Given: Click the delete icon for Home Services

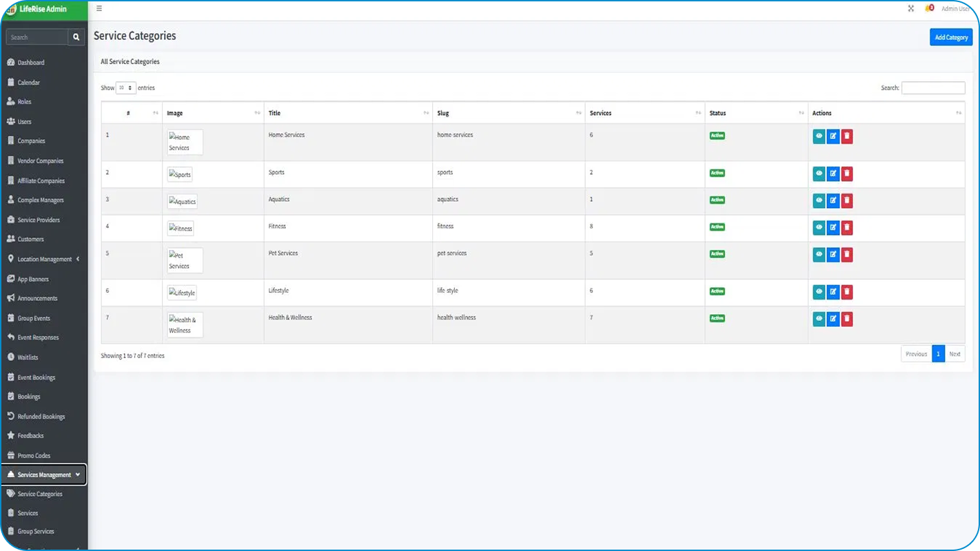Looking at the screenshot, I should tap(847, 136).
